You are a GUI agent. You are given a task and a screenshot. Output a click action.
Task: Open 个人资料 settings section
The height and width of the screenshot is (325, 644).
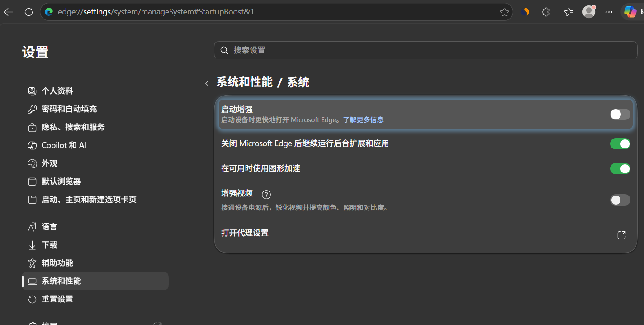tap(95, 91)
